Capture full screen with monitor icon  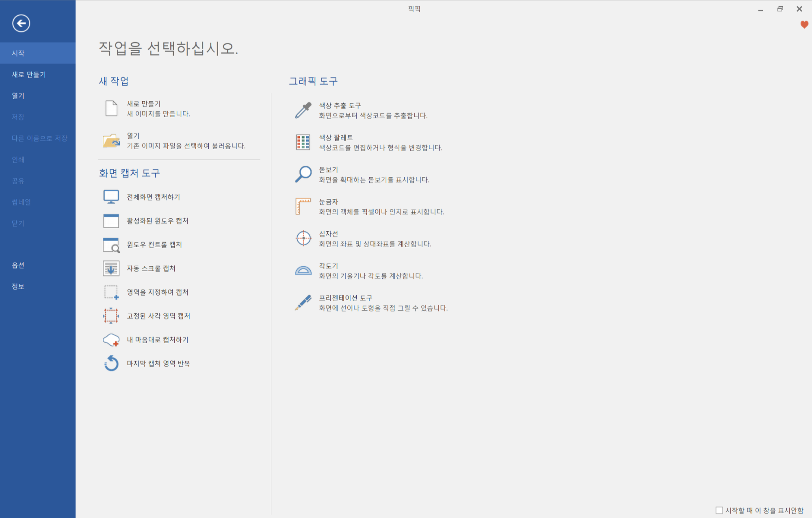click(111, 197)
